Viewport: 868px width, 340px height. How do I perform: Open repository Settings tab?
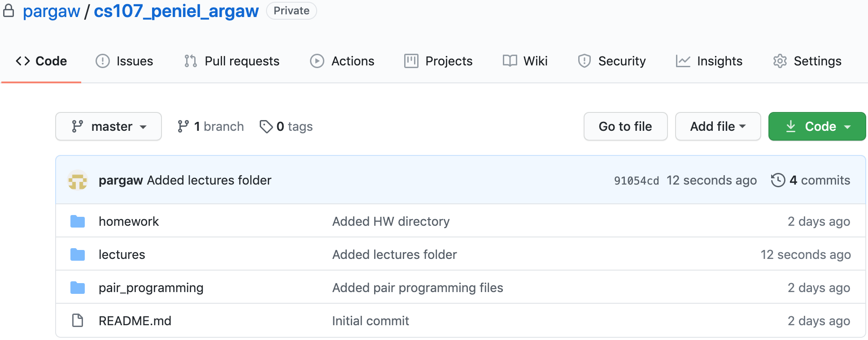click(x=807, y=61)
